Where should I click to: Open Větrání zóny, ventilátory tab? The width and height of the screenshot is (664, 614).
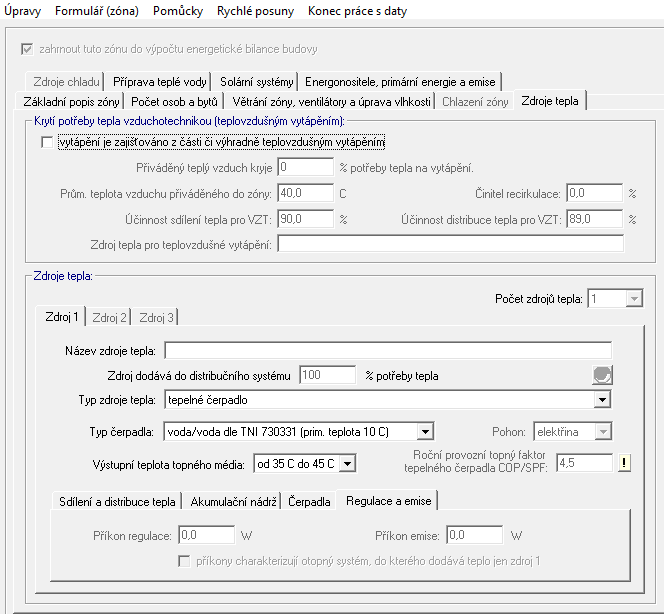click(x=331, y=102)
